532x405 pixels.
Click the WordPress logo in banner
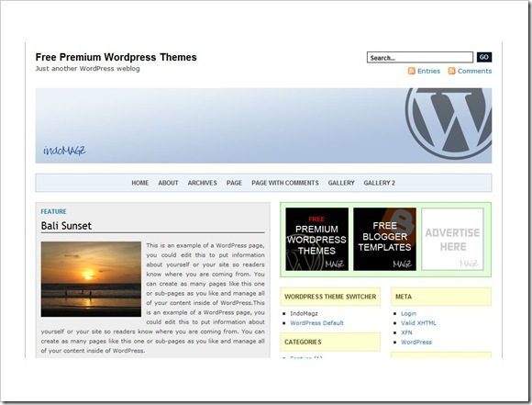pyautogui.click(x=449, y=123)
